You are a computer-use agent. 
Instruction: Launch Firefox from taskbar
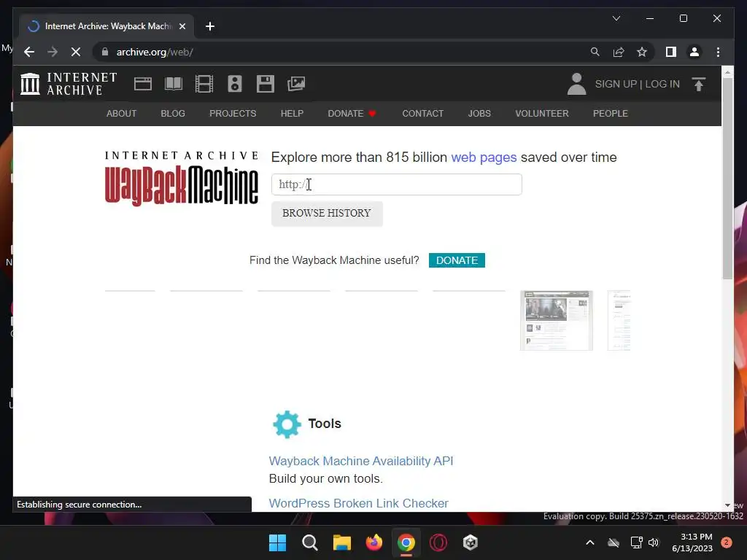[374, 542]
